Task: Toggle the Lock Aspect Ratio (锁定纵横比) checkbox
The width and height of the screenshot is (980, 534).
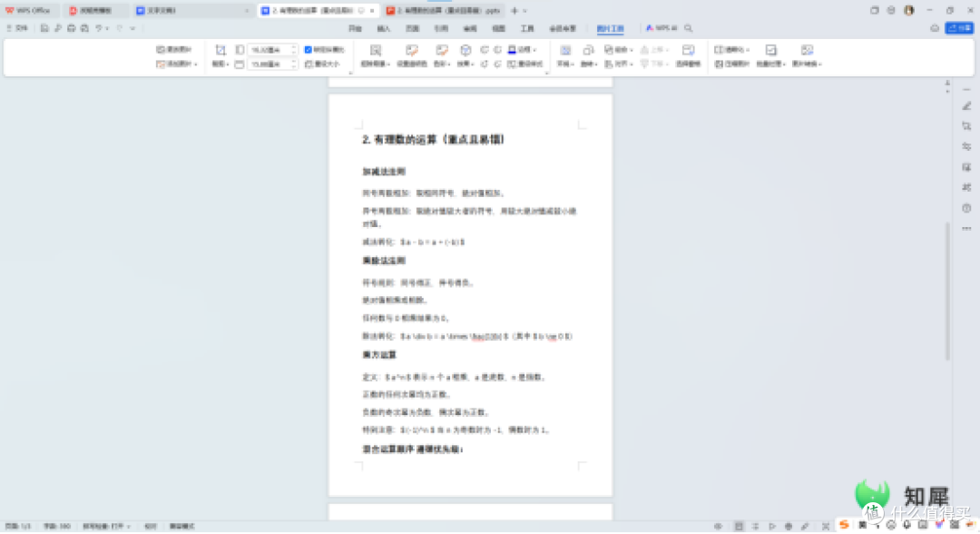Action: click(309, 49)
